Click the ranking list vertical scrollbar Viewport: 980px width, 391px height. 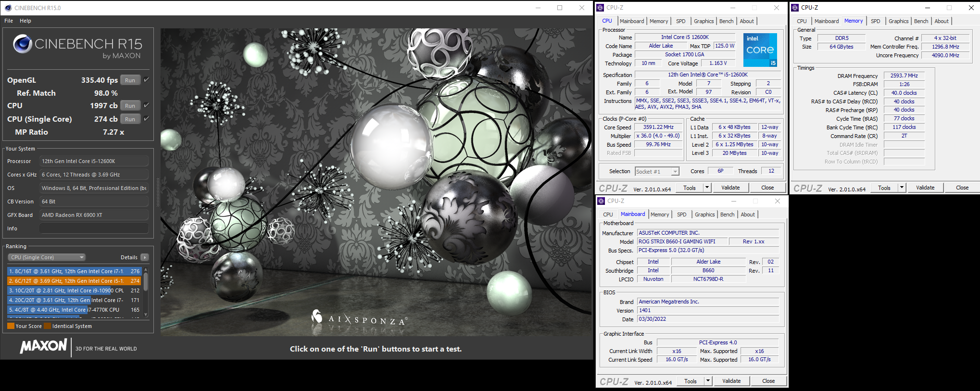pyautogui.click(x=146, y=292)
